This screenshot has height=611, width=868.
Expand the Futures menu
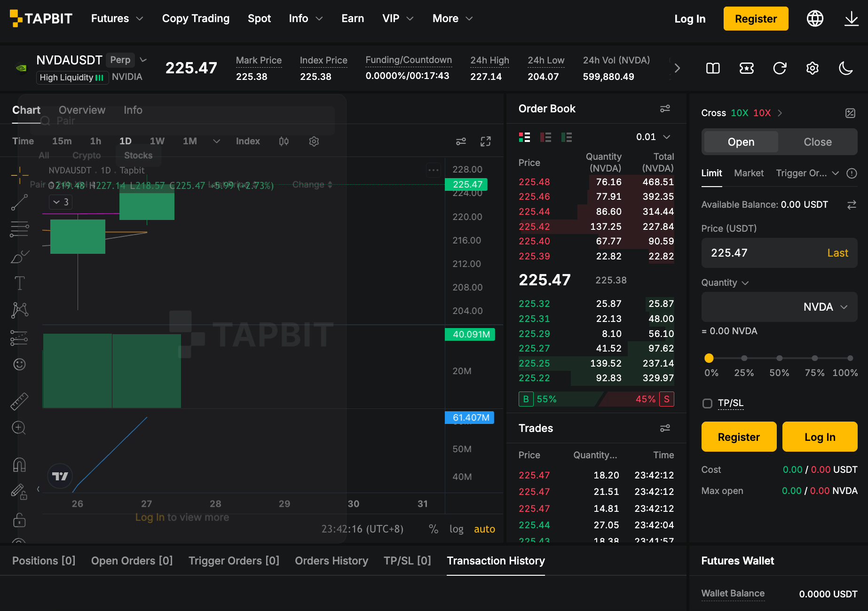[x=117, y=18]
